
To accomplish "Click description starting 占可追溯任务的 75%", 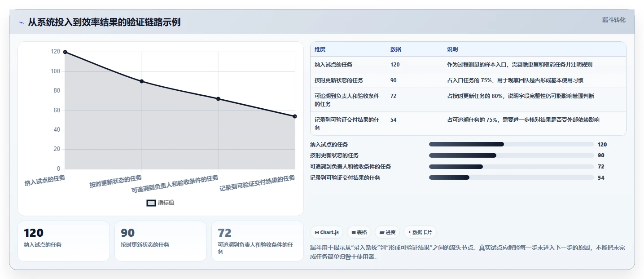I will 523,120.
